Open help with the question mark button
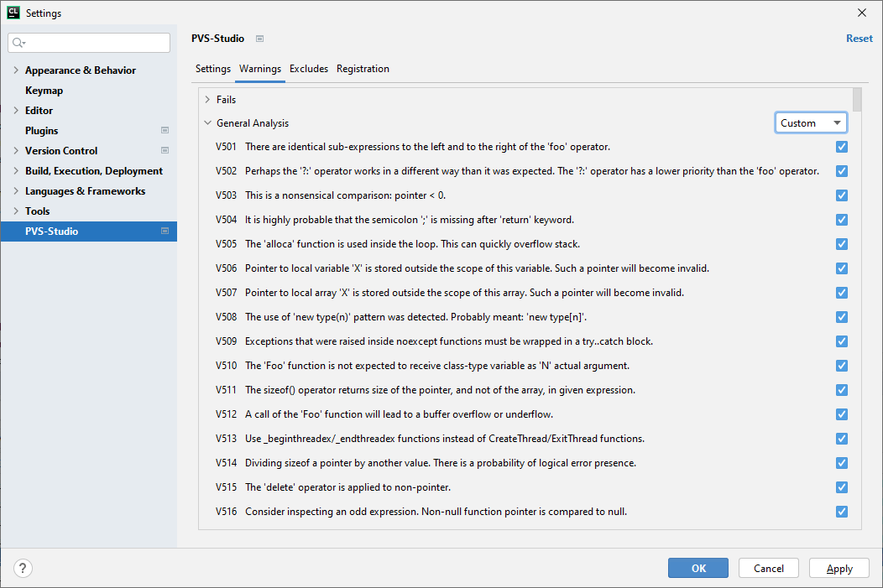 [23, 569]
